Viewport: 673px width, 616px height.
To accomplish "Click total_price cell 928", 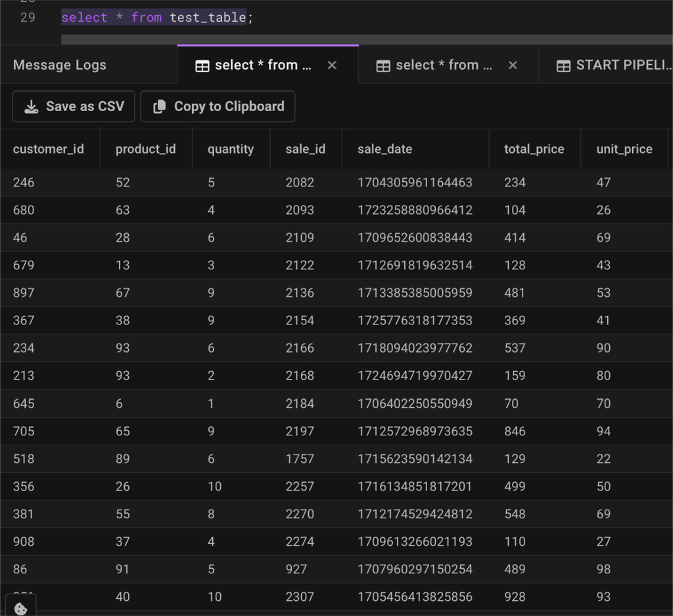I will tap(515, 597).
